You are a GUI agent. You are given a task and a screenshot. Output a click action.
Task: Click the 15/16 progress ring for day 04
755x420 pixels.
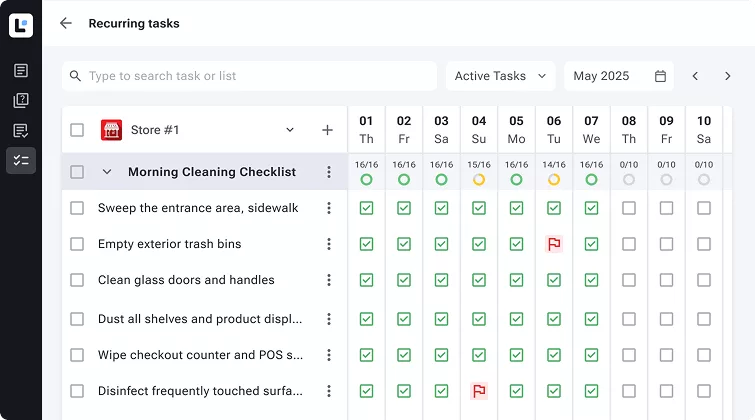[x=479, y=180]
